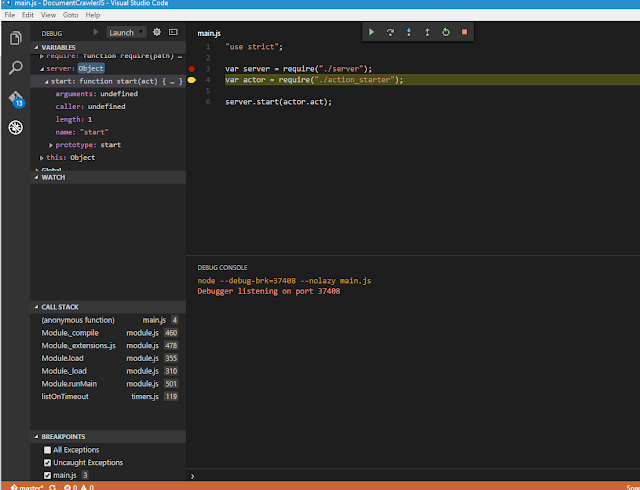Viewport: 640px width, 490px height.
Task: Restart the debug session
Action: coord(446,32)
